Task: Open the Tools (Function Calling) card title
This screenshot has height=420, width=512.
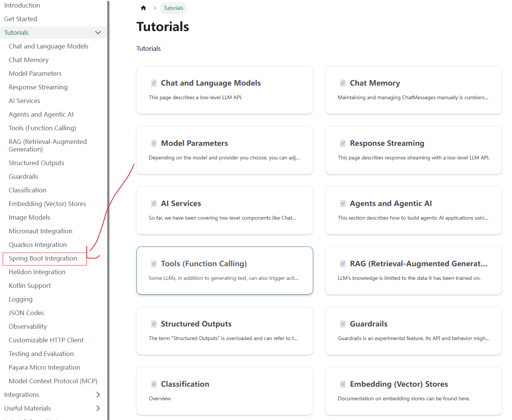Action: [204, 264]
